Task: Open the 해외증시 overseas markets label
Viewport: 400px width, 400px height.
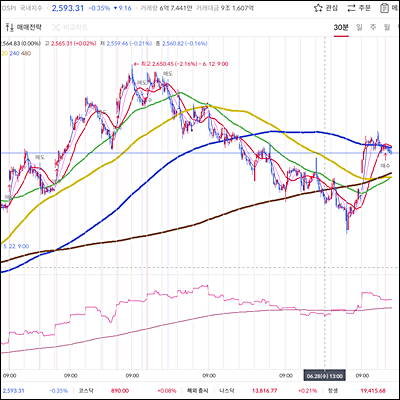Action: [197, 391]
